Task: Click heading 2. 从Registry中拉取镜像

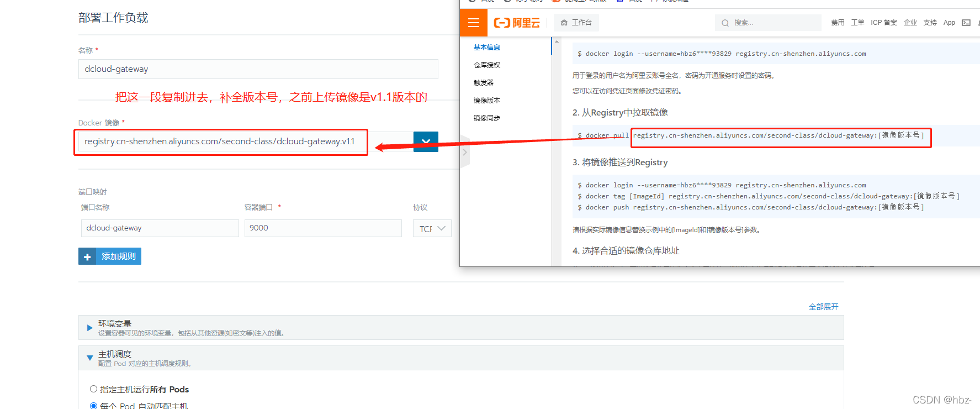Action: coord(620,113)
